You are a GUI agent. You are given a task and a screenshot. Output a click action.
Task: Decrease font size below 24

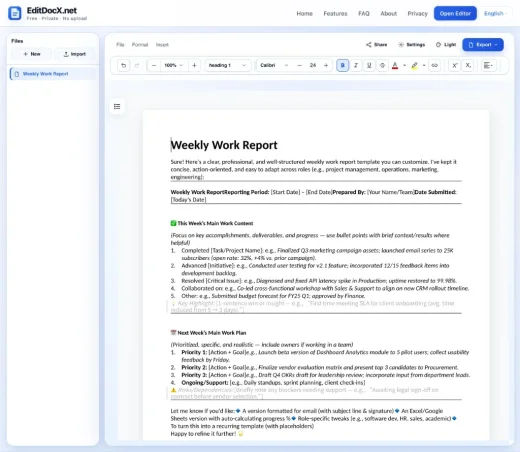click(299, 65)
